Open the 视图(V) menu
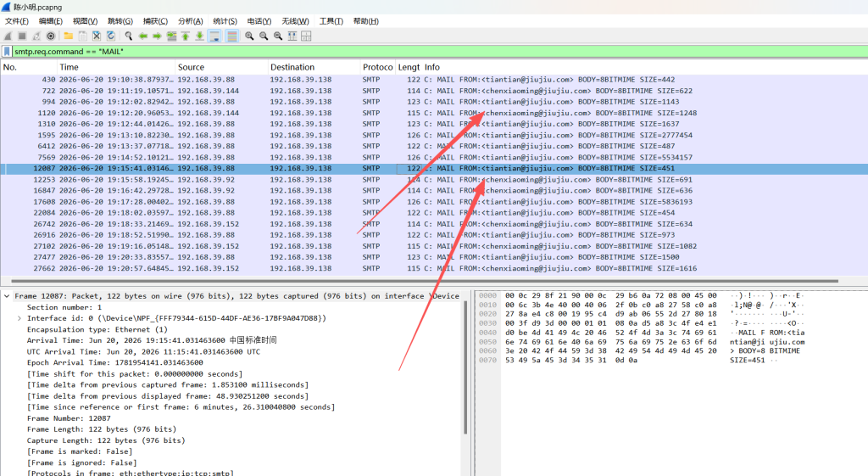868x476 pixels. click(x=85, y=21)
